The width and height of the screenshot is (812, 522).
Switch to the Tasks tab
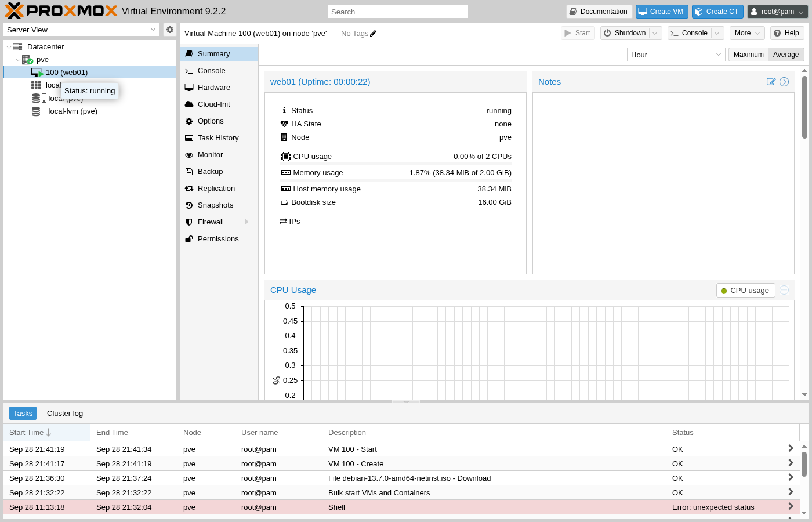[23, 413]
